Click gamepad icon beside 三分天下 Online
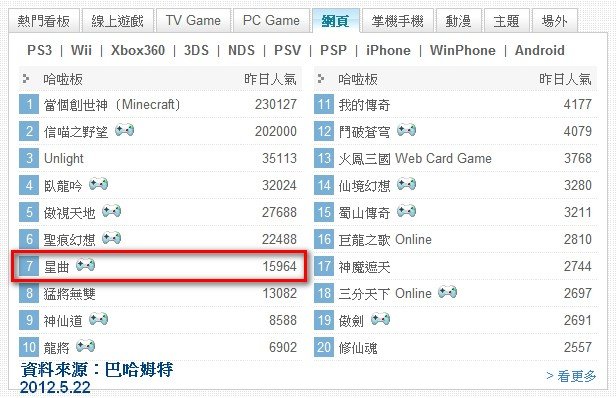The width and height of the screenshot is (616, 398). (x=447, y=292)
